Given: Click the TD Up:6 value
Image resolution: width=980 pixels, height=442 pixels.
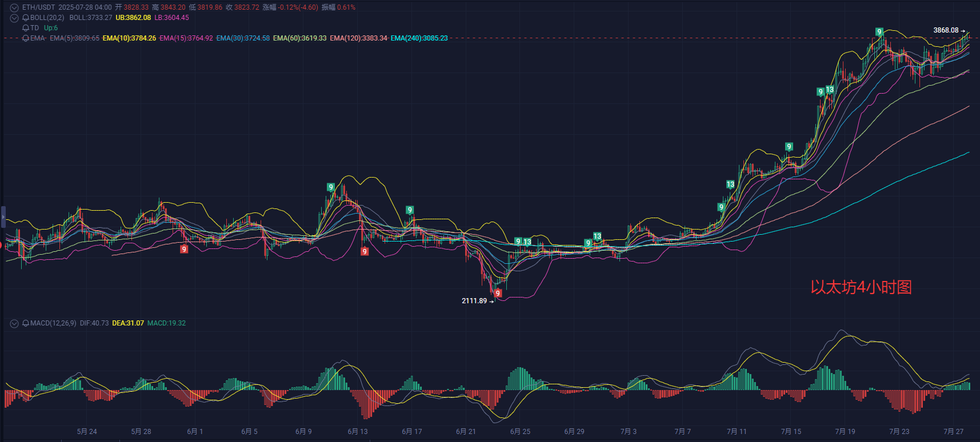Looking at the screenshot, I should tap(51, 28).
